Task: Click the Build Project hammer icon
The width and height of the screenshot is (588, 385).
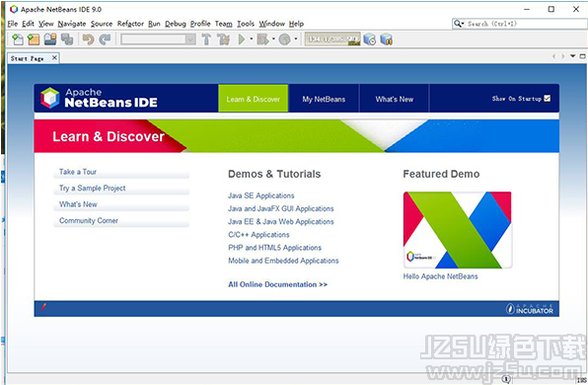Action: pyautogui.click(x=206, y=39)
